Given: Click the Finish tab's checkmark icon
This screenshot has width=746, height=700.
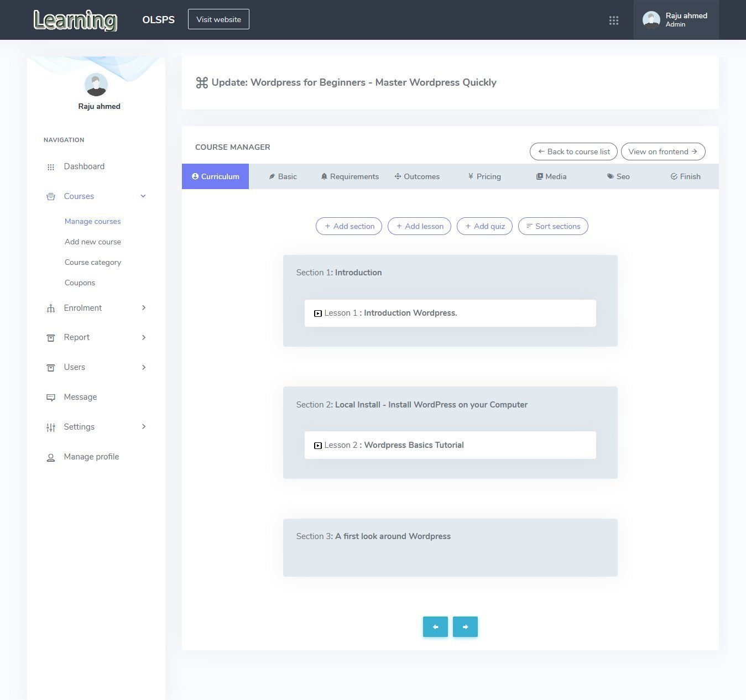Looking at the screenshot, I should (674, 176).
